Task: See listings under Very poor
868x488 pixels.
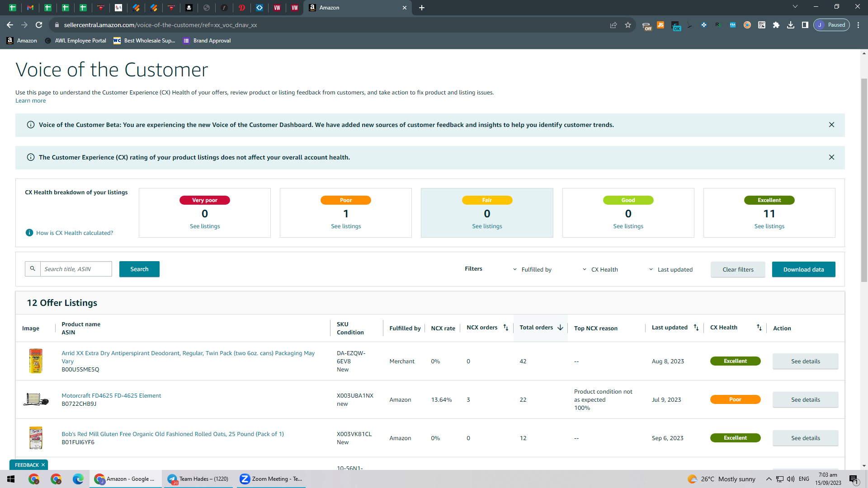Action: pyautogui.click(x=205, y=226)
